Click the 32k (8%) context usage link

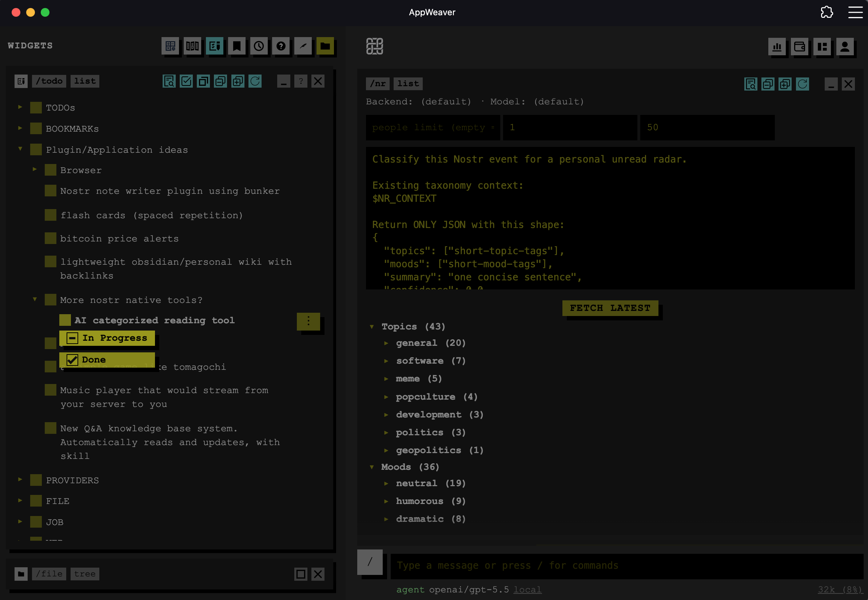click(840, 589)
